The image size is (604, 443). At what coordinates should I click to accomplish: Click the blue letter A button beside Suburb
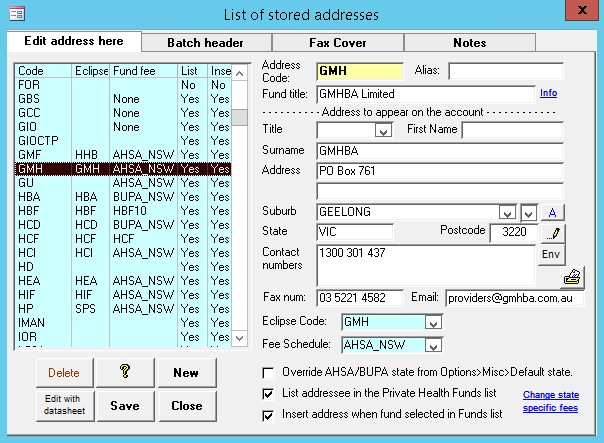pos(552,212)
